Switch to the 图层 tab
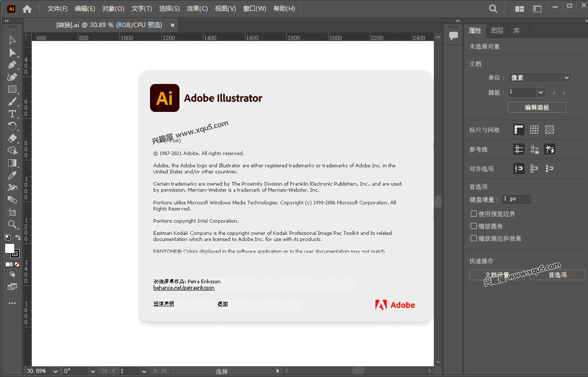 [496, 30]
